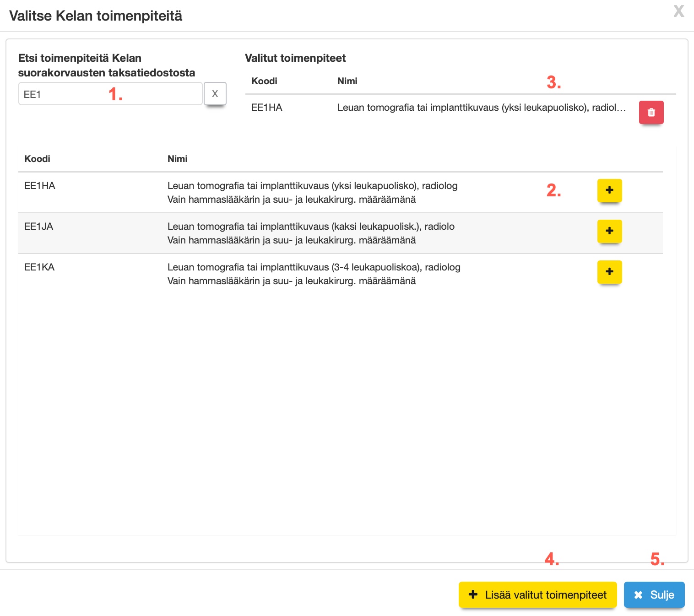Delete selected EE1HA using the trash icon
This screenshot has height=616, width=694.
[x=651, y=113]
